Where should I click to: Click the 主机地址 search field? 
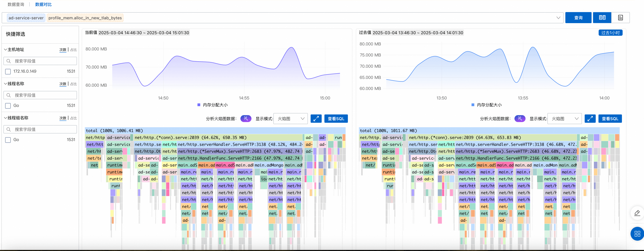40,61
